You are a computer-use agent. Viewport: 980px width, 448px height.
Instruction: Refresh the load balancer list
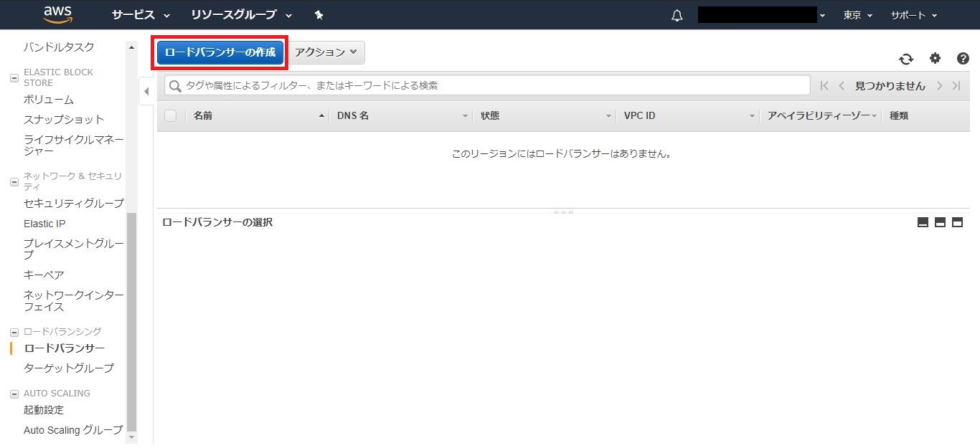pos(906,59)
